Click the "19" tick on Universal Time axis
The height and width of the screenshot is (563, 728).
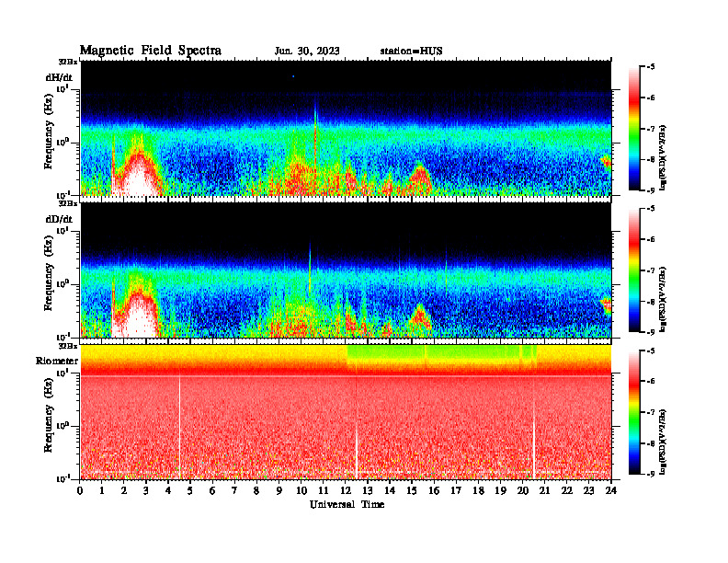tap(500, 491)
